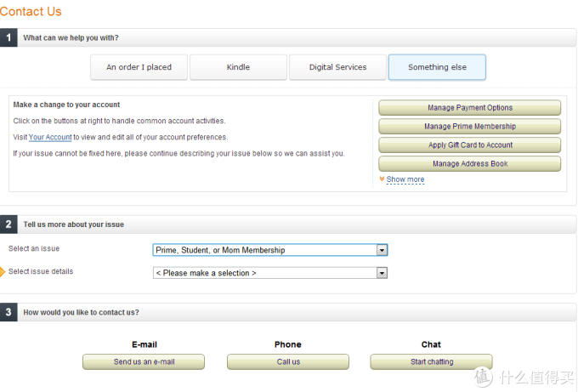Open the 'Select an issue' dropdown arrow

382,250
